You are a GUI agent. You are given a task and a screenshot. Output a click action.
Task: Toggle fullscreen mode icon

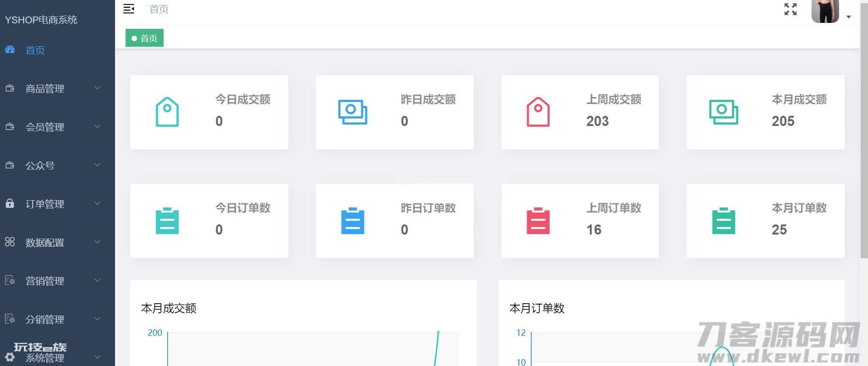coord(791,9)
